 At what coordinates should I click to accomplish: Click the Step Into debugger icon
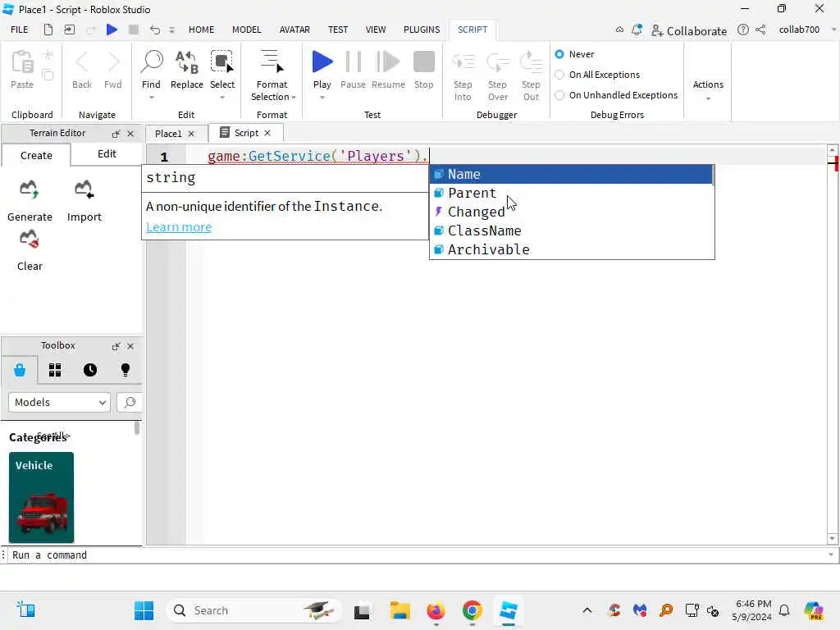point(463,62)
